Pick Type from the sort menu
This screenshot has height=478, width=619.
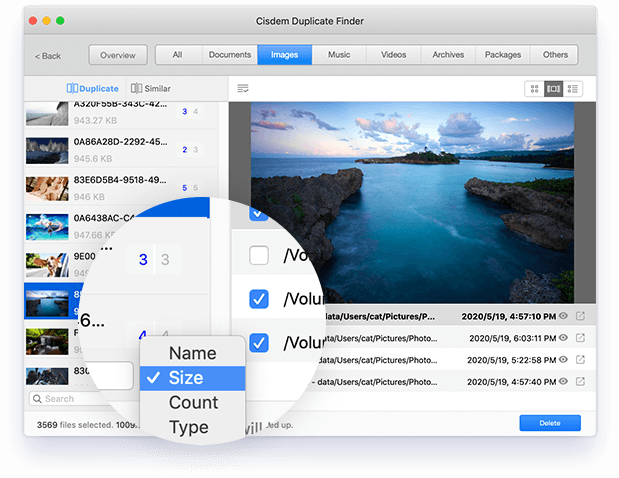point(188,427)
